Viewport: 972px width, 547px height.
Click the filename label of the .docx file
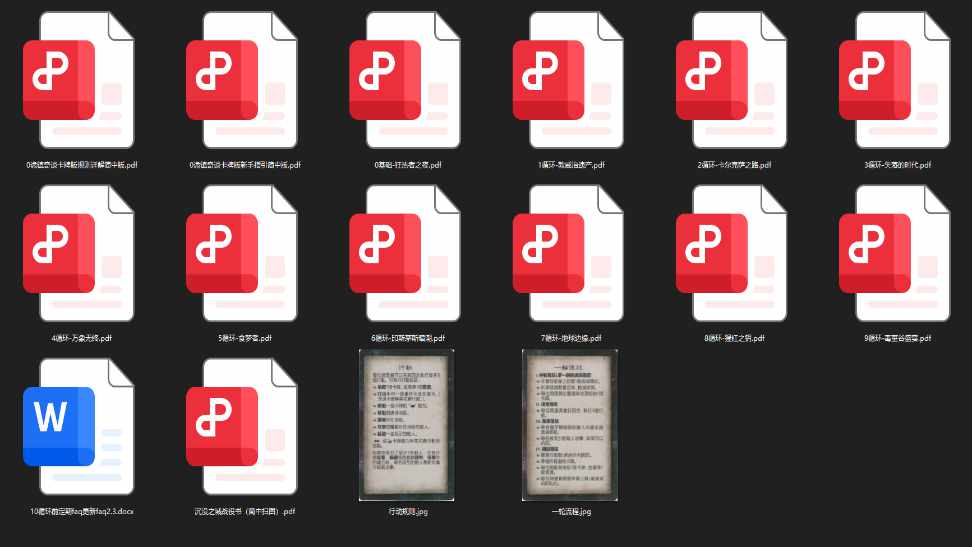tap(81, 511)
